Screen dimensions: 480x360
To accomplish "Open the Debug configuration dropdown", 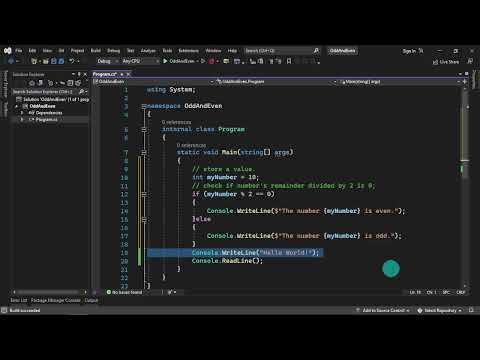I will point(107,61).
